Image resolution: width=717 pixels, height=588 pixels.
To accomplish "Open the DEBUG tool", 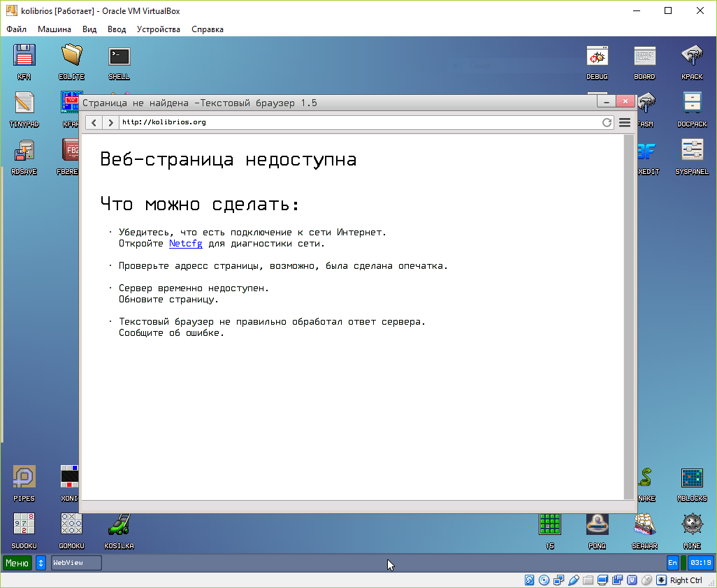I will click(x=597, y=57).
